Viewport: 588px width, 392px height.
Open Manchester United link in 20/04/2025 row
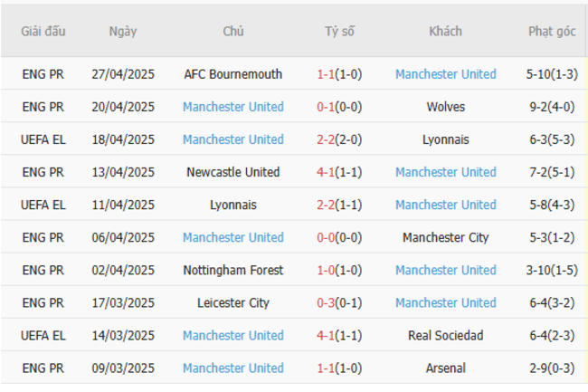tap(232, 107)
